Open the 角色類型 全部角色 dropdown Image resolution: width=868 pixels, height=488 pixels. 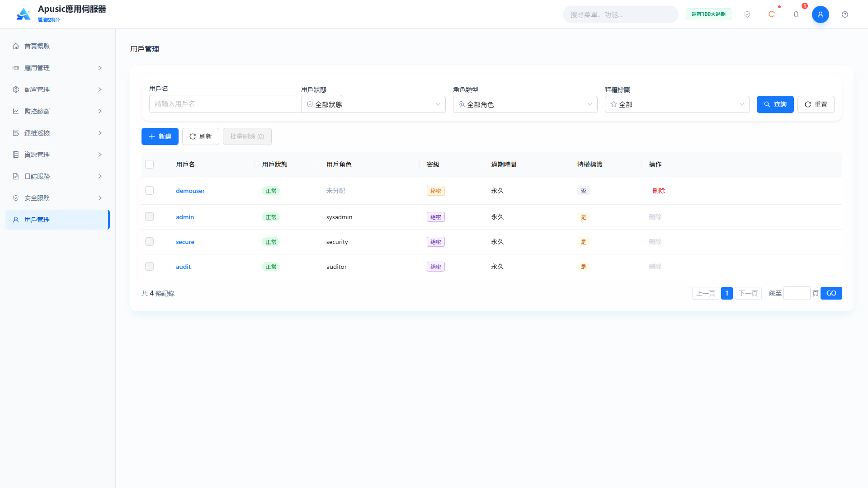coord(525,104)
